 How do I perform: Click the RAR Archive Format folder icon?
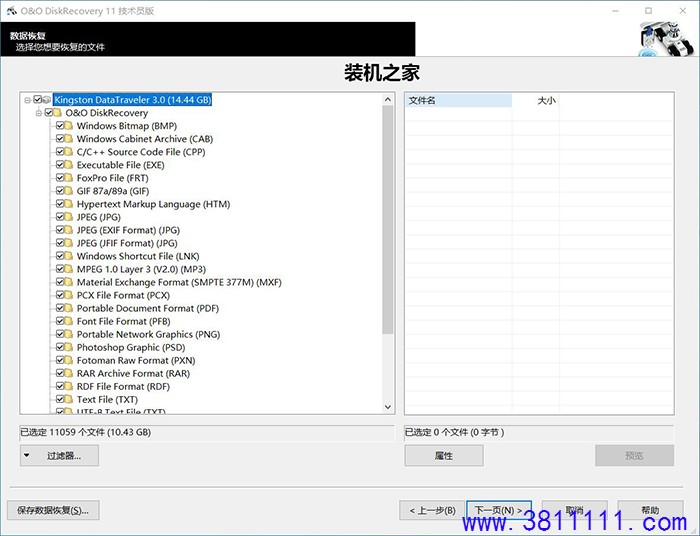(68, 373)
